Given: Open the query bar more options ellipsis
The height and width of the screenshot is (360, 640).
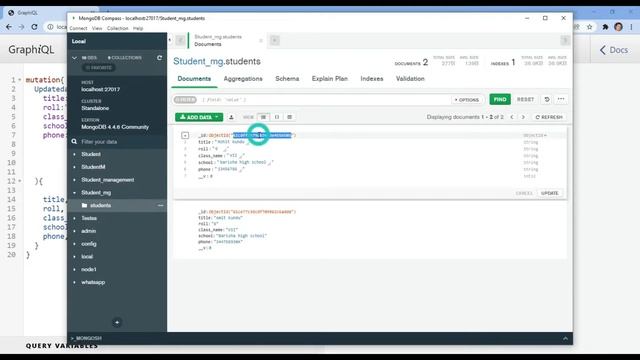Looking at the screenshot, I should click(561, 99).
